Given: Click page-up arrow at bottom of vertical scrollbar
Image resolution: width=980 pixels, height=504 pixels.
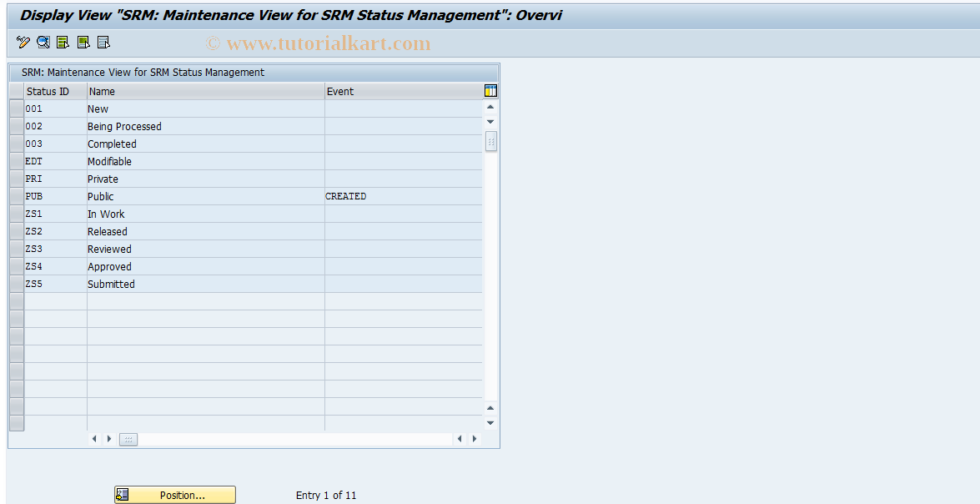Looking at the screenshot, I should click(490, 408).
